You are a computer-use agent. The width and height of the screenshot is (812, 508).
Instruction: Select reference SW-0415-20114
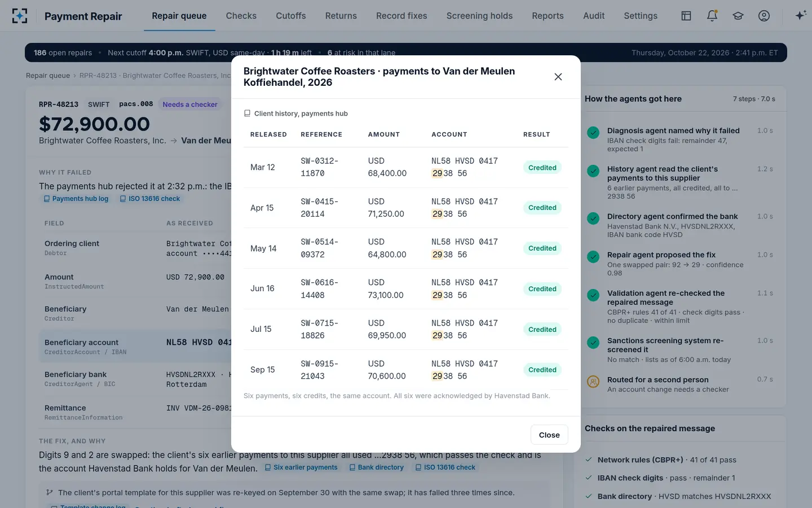point(320,208)
